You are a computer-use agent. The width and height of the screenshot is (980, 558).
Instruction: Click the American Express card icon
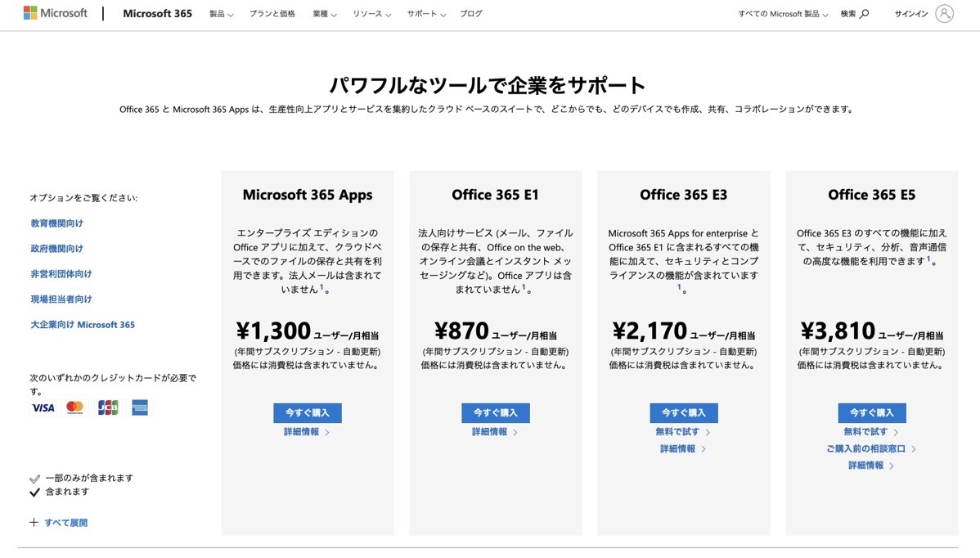point(139,408)
